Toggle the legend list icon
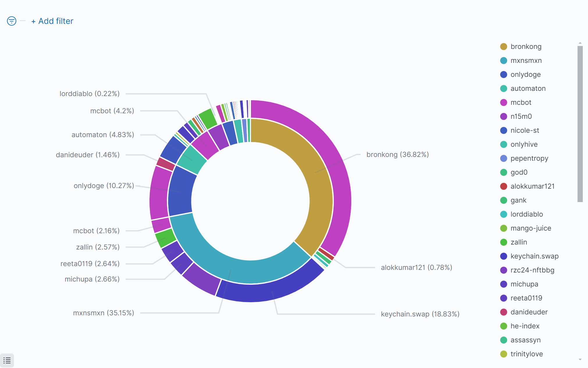Image resolution: width=588 pixels, height=368 pixels. (x=7, y=360)
